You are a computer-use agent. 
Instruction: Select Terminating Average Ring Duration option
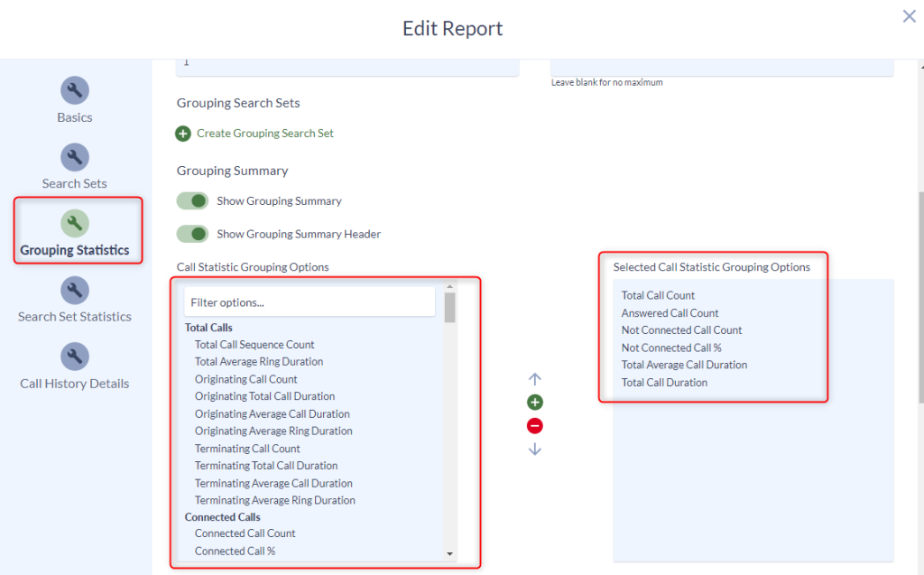(x=275, y=500)
